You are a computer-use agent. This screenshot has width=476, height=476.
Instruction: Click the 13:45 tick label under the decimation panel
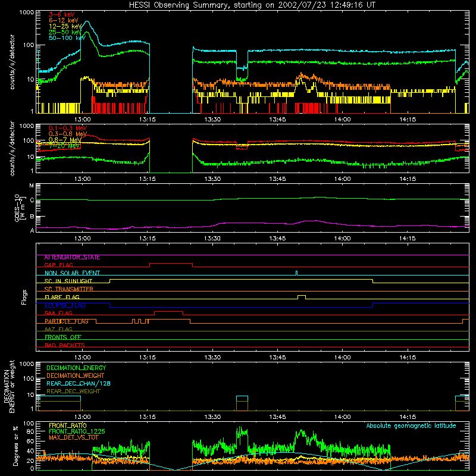[277, 417]
